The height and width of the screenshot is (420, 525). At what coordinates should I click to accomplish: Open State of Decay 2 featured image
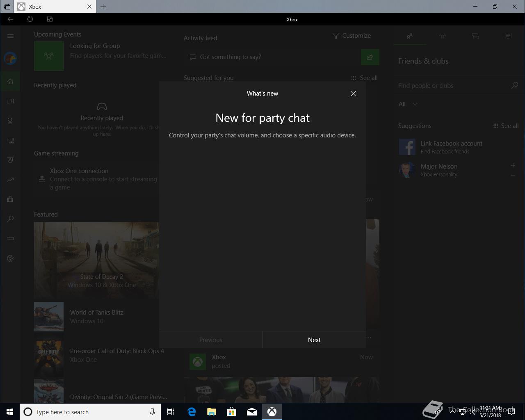[x=96, y=260]
